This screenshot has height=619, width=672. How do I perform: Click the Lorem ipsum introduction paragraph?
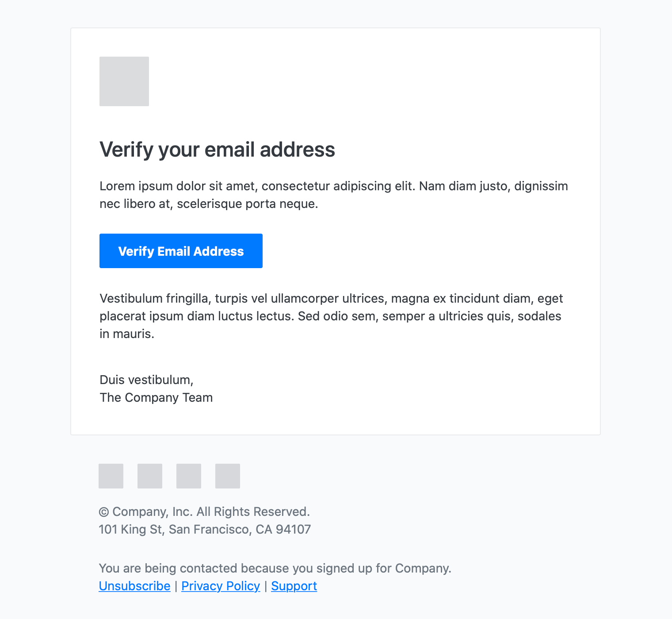coord(333,195)
